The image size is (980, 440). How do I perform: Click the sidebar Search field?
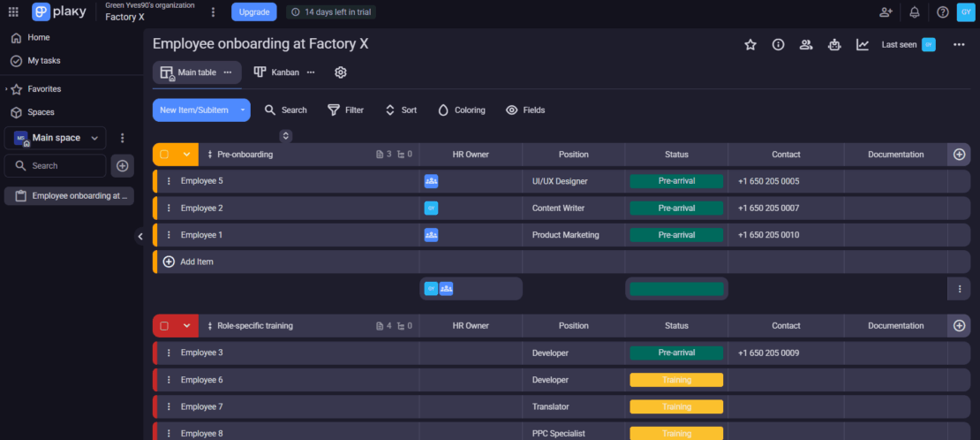(x=55, y=166)
